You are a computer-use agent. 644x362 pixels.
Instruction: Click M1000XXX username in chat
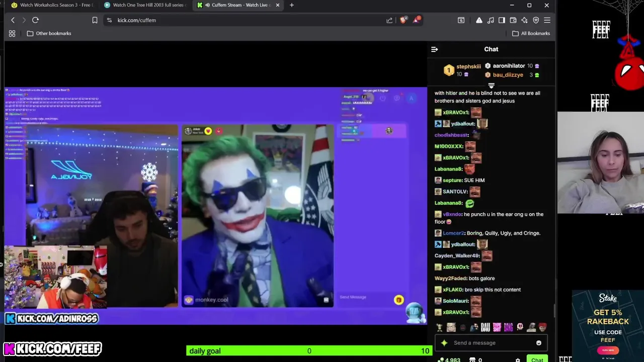[448, 146]
